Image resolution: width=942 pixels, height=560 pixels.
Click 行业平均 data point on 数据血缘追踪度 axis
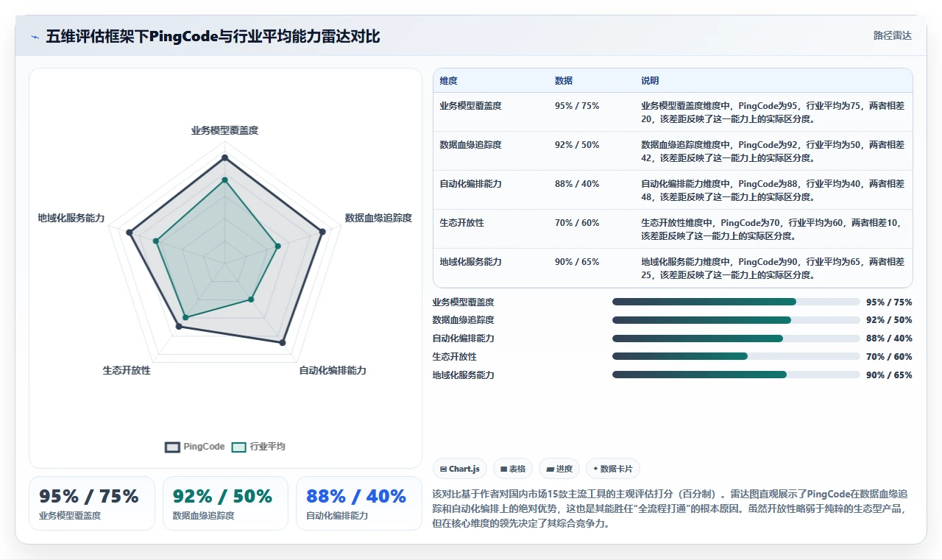click(x=277, y=247)
